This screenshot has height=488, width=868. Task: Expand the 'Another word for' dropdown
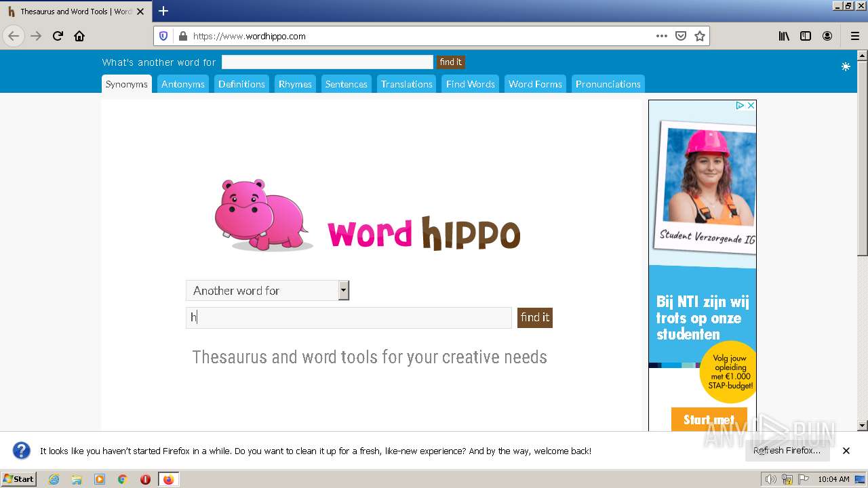267,291
